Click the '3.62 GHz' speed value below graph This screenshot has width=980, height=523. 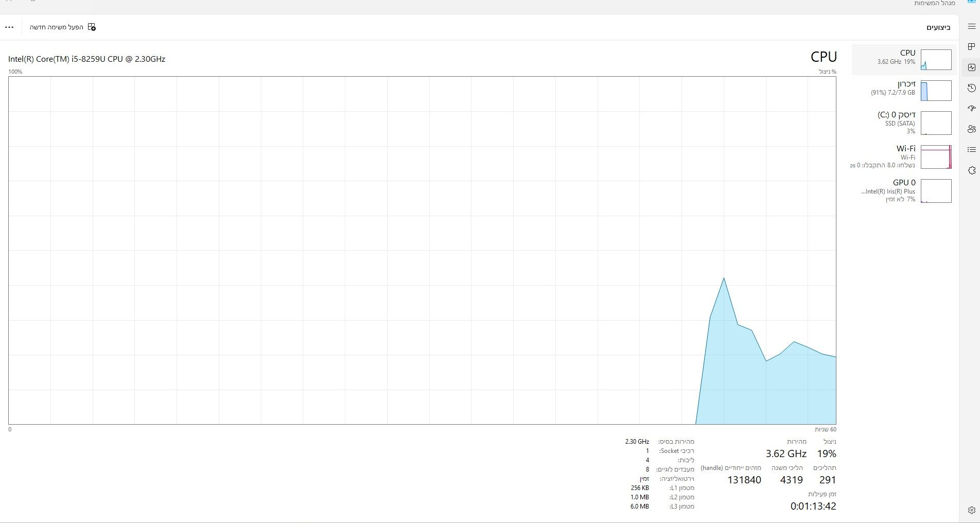pos(786,454)
